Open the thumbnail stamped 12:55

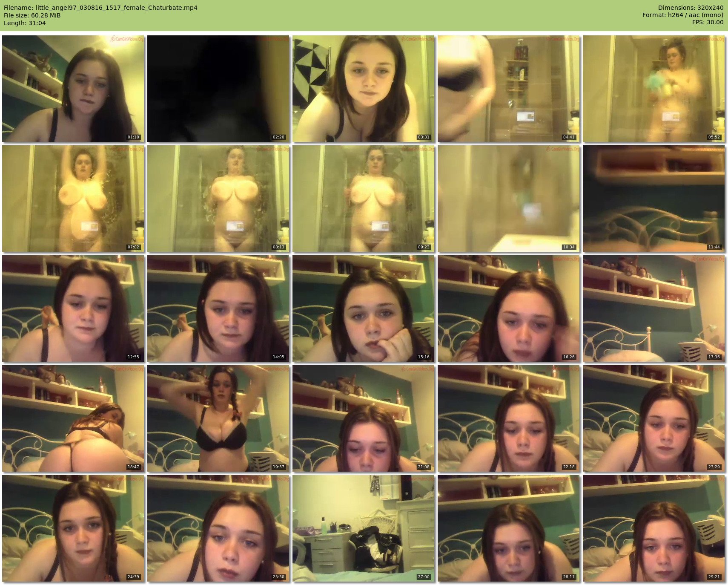point(73,308)
